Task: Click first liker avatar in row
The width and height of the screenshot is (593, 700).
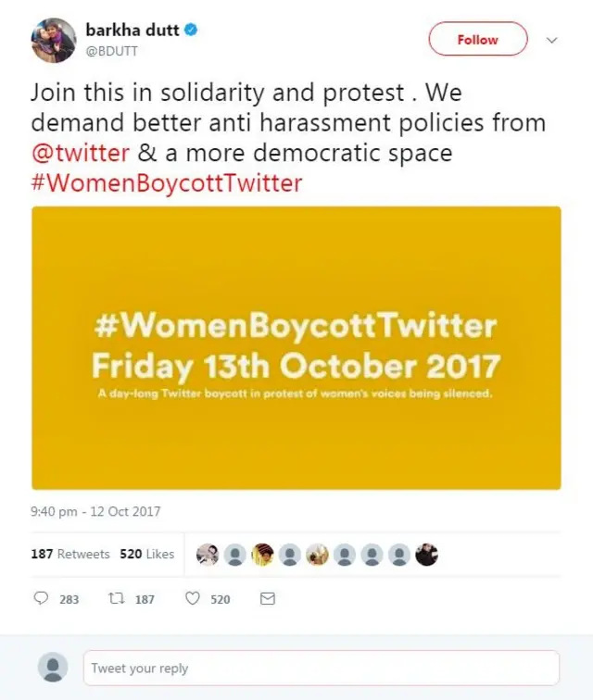Action: click(208, 554)
